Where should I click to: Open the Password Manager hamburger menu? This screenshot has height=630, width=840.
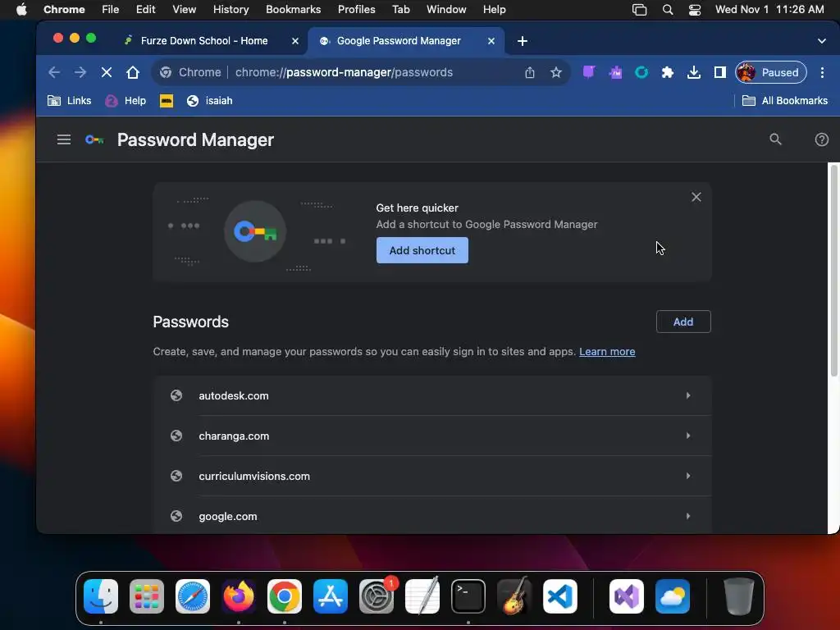tap(64, 139)
